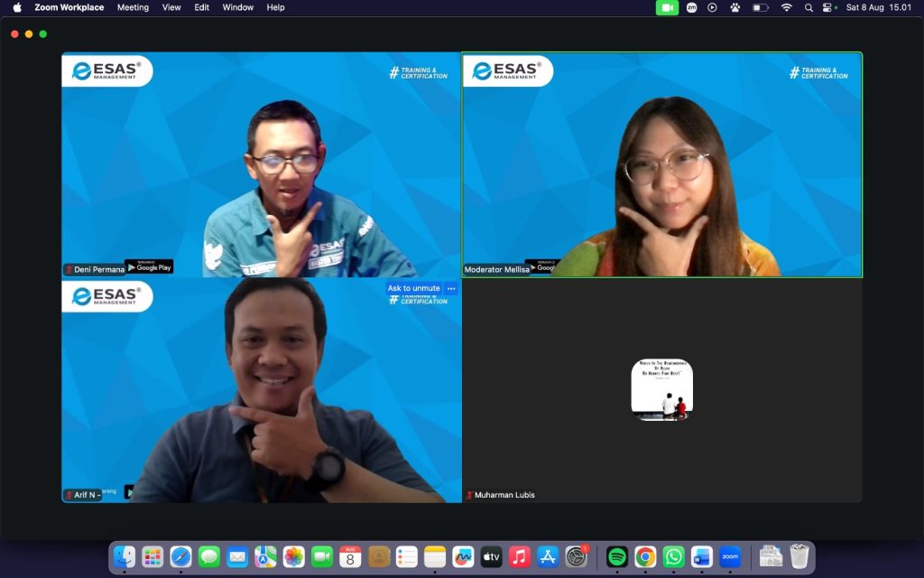Click the Deni Permana name label

95,269
